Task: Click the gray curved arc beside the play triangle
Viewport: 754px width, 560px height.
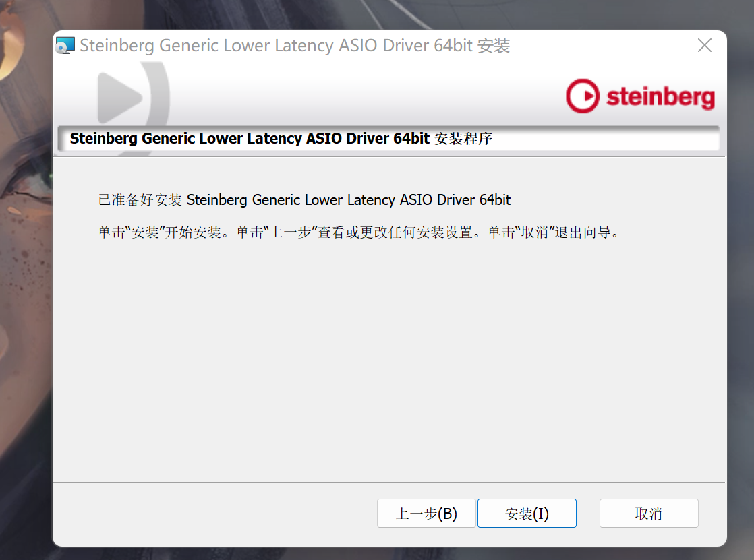Action: tap(160, 96)
